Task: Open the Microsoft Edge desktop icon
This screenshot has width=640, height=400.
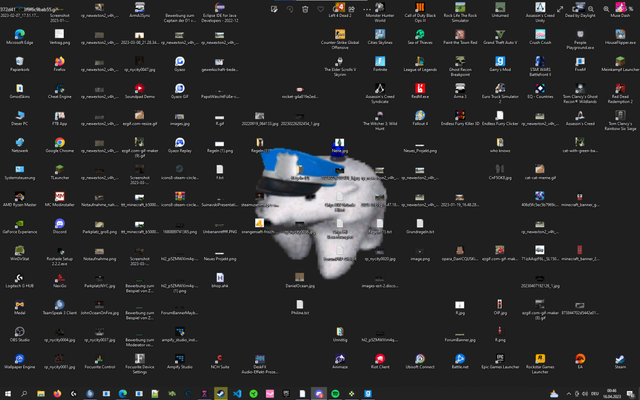Action: click(x=20, y=37)
